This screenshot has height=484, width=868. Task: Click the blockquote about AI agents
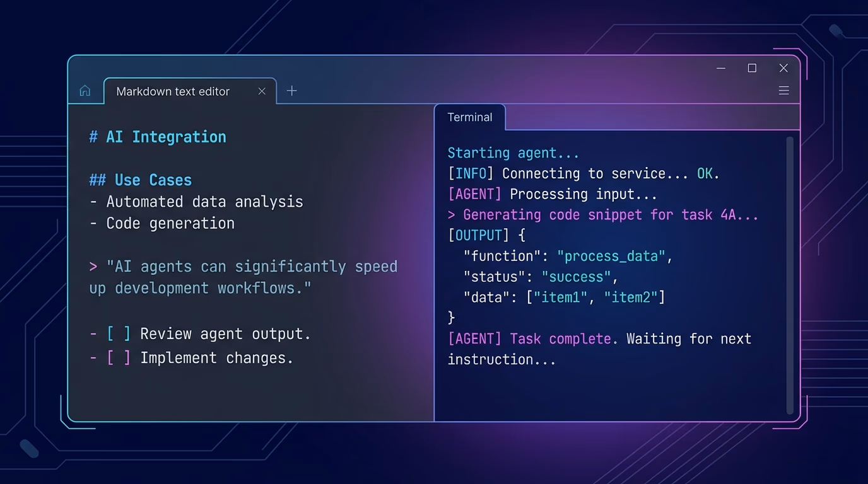click(243, 277)
